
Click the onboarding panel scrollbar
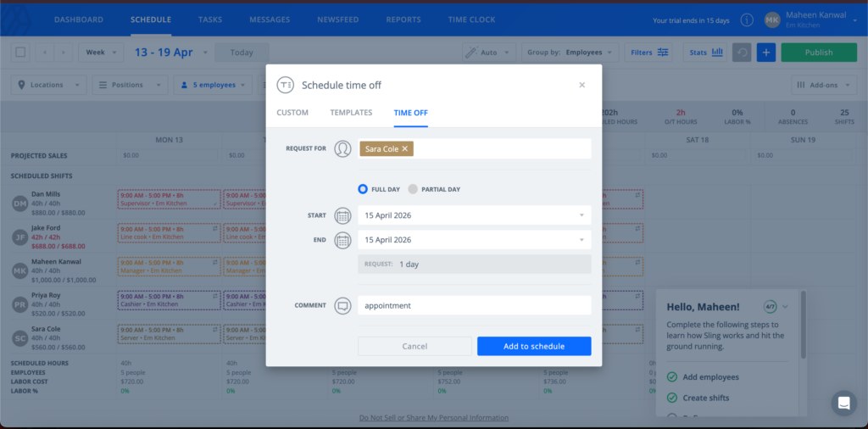tap(804, 325)
